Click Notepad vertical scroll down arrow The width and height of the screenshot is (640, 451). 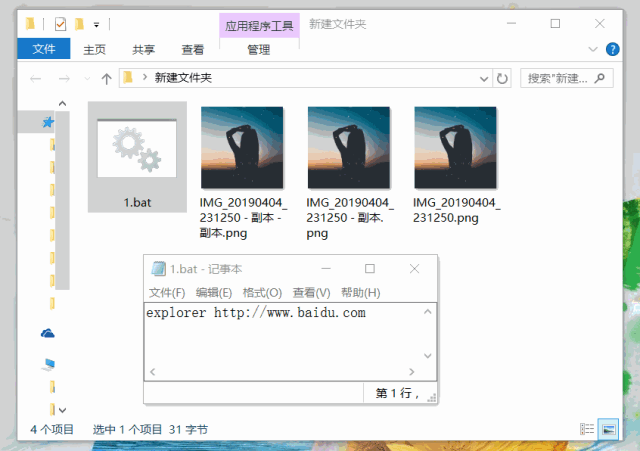[427, 355]
